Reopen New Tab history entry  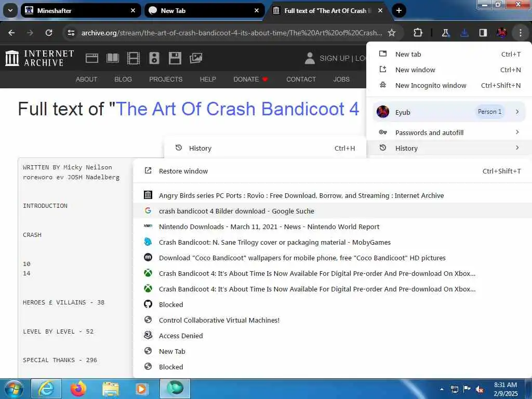(x=332, y=352)
